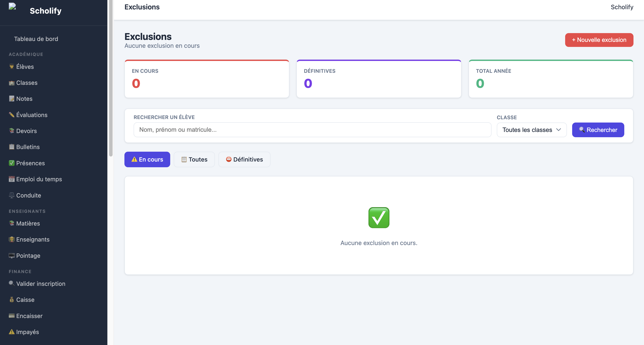The width and height of the screenshot is (644, 345).
Task: Click the Élèves student icon in sidebar
Action: click(11, 67)
